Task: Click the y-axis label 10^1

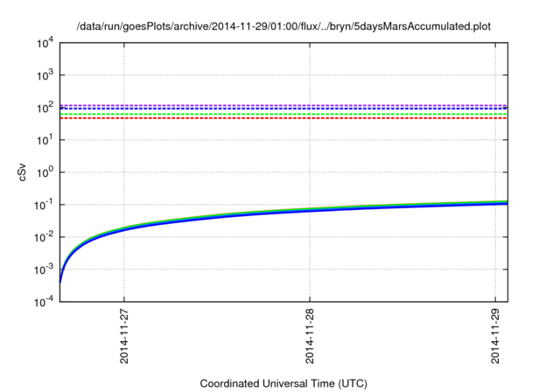Action: pyautogui.click(x=45, y=140)
